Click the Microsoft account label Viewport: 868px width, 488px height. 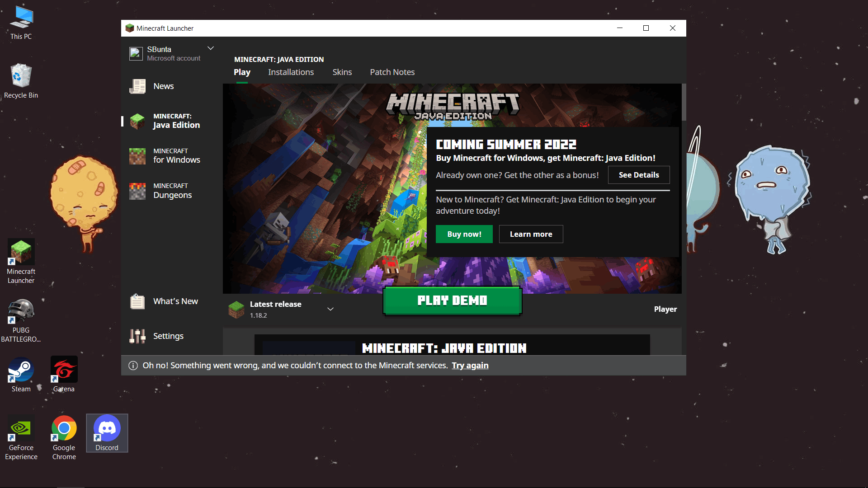coord(174,58)
